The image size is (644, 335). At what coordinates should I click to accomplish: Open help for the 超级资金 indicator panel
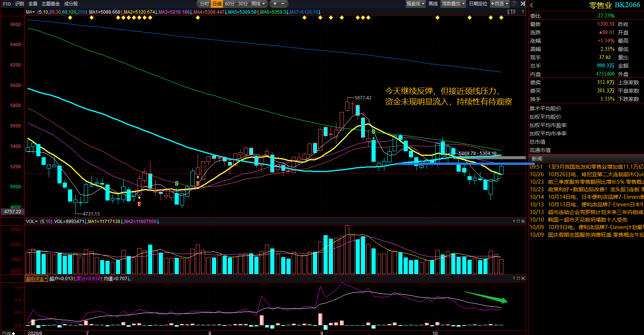click(x=514, y=278)
